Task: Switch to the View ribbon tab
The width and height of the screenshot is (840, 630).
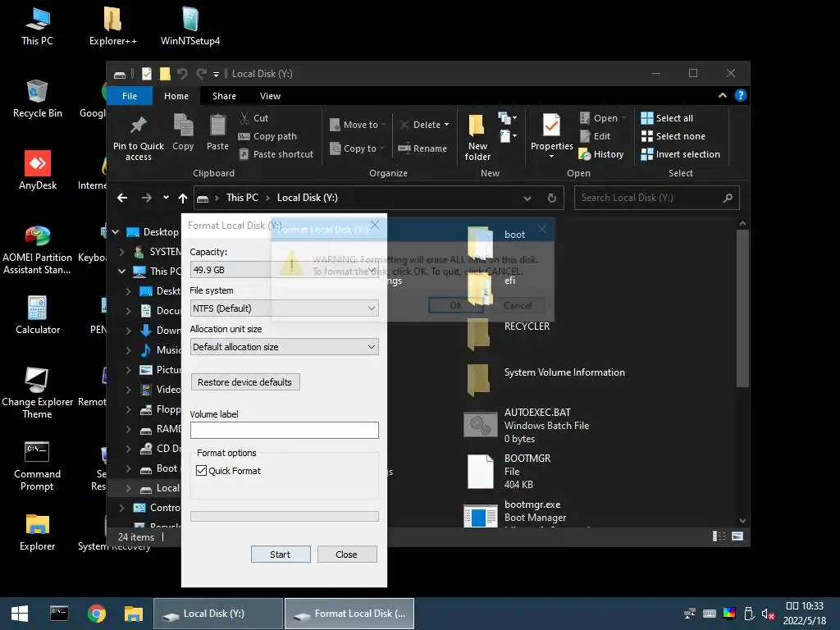Action: point(270,96)
